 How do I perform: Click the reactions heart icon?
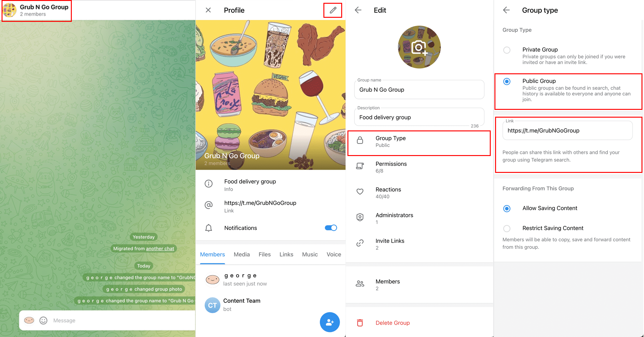pos(360,192)
